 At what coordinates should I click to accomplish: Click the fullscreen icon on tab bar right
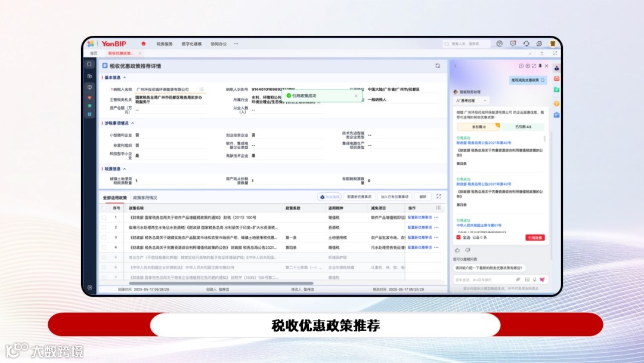[555, 54]
